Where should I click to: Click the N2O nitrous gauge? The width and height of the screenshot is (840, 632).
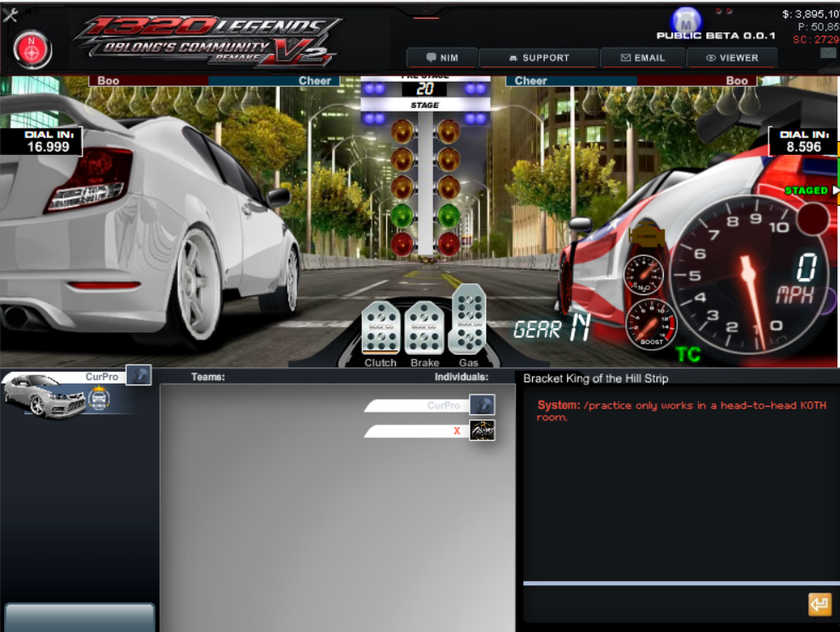coord(643,274)
